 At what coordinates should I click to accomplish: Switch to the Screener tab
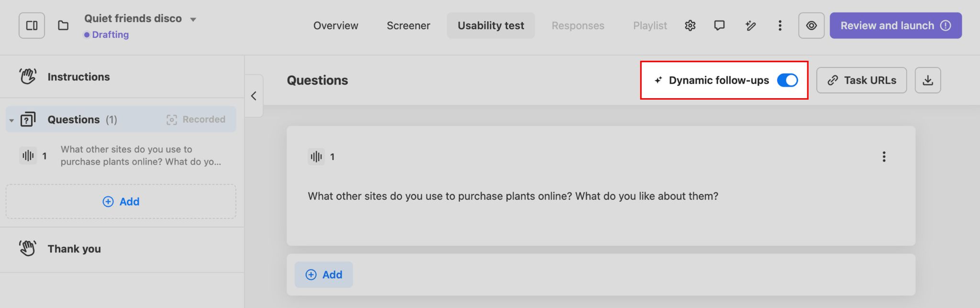(408, 25)
